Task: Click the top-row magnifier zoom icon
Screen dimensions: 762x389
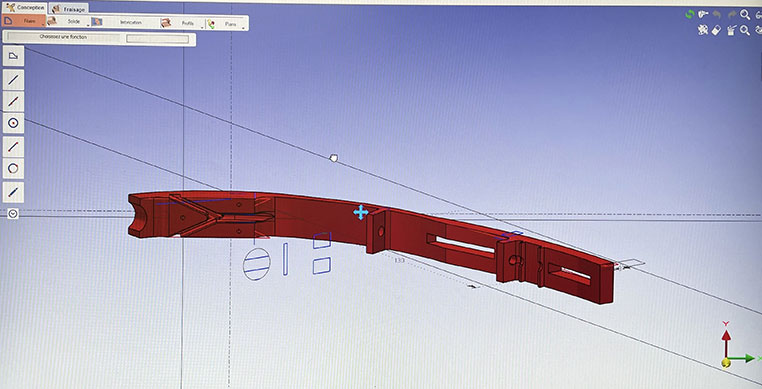Action: (745, 15)
